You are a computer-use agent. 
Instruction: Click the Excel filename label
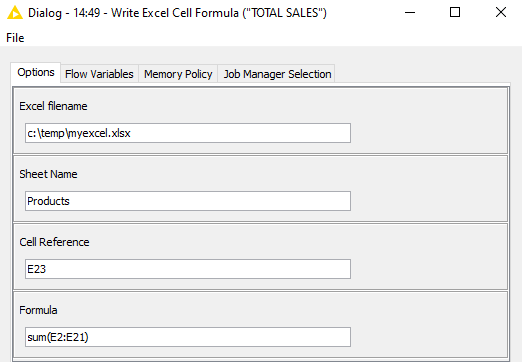tap(53, 106)
